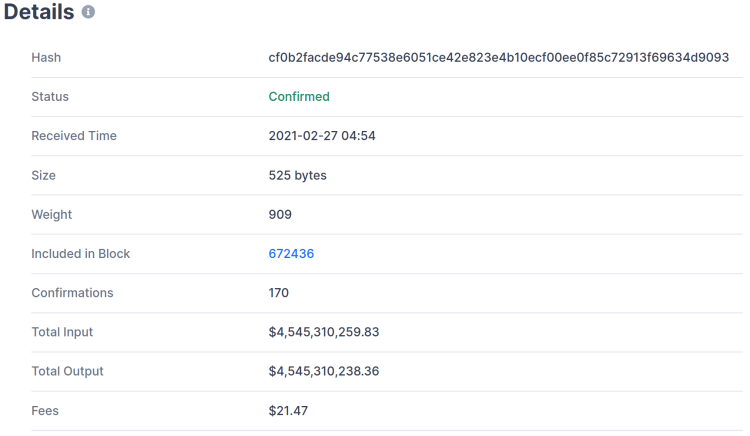This screenshot has width=750, height=436.
Task: Click the Status row label
Action: 50,97
